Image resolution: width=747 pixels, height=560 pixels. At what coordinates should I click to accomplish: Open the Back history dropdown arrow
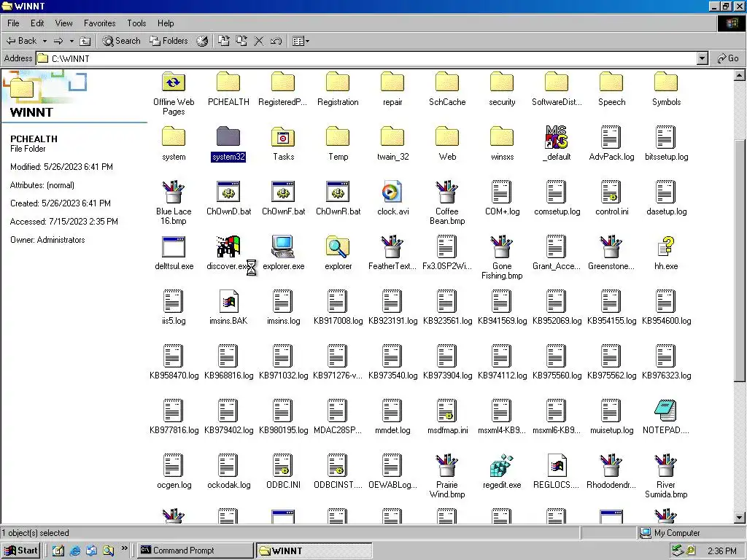44,41
